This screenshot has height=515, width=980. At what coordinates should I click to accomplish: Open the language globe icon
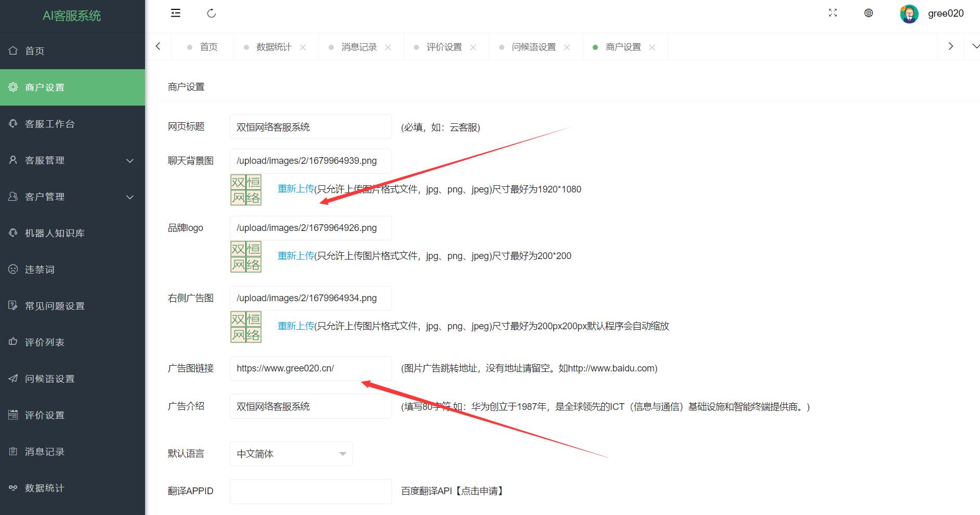pos(869,13)
